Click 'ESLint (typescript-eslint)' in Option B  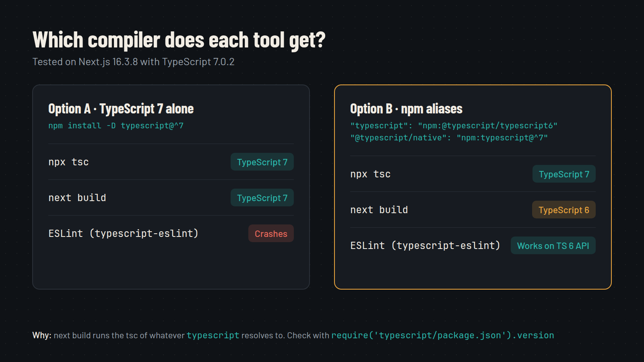[425, 246]
